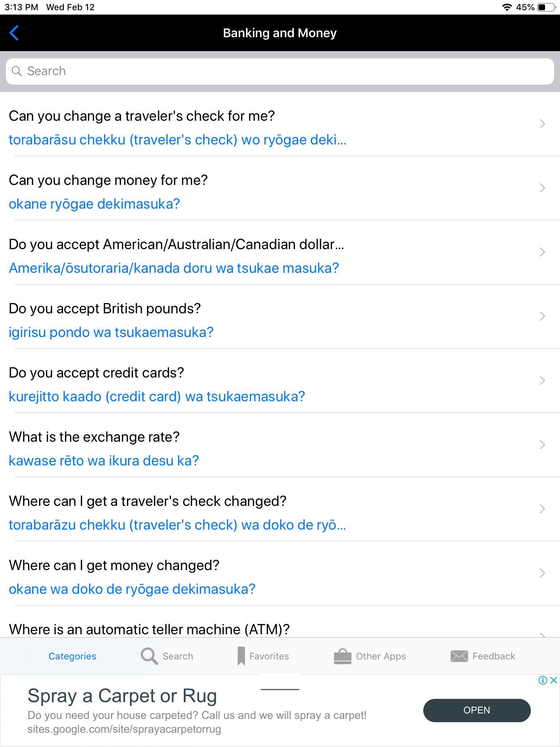Click the Search input field at top
The image size is (560, 747).
click(x=280, y=71)
